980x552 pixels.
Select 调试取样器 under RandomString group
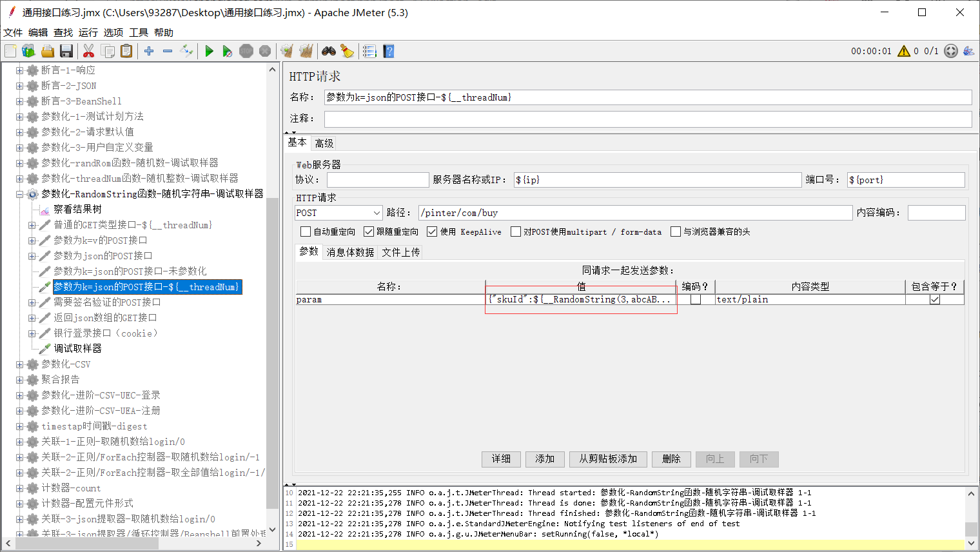click(77, 349)
